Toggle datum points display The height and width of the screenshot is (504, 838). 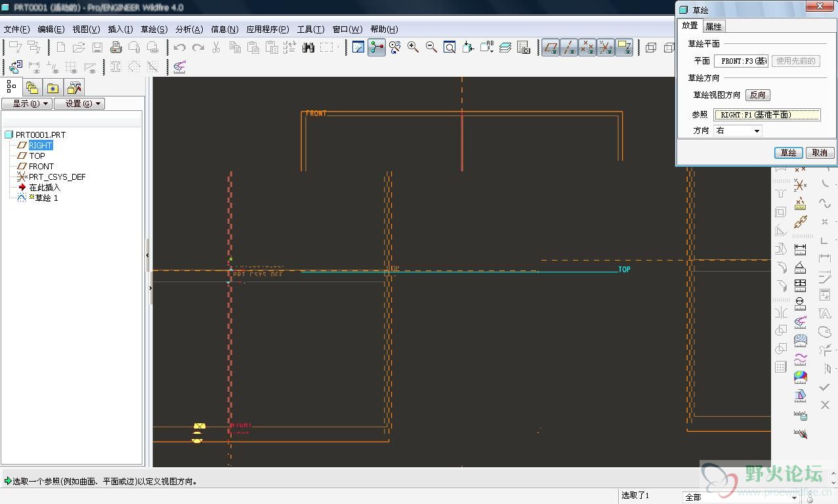click(x=587, y=47)
